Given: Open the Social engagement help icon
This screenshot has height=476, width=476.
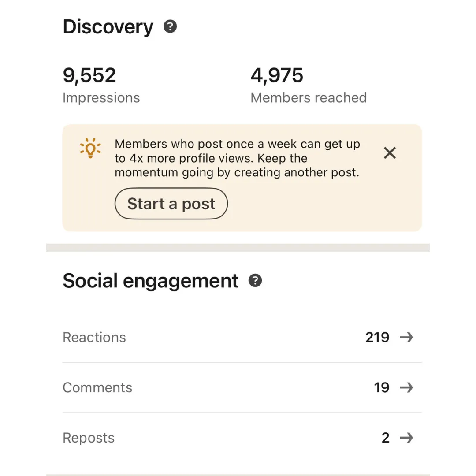Looking at the screenshot, I should (255, 280).
